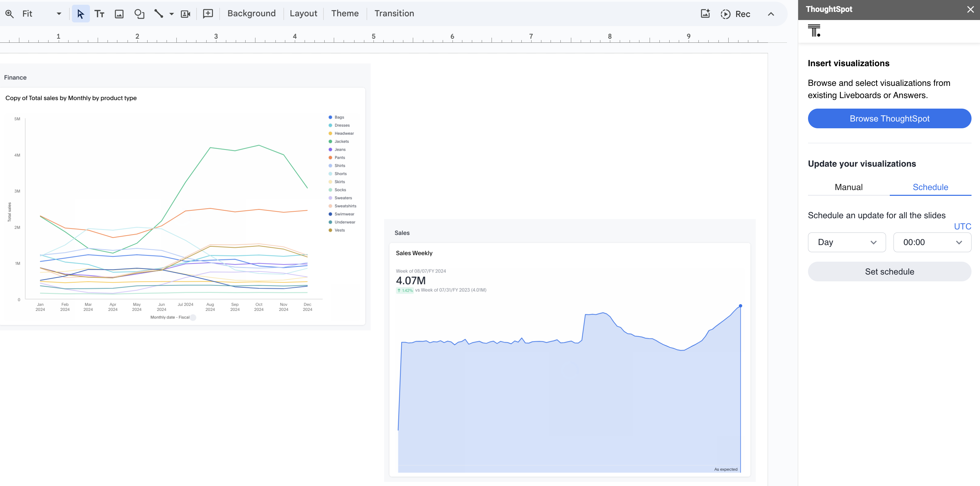
Task: Click the Browse ThoughtSpot button
Action: click(x=889, y=118)
